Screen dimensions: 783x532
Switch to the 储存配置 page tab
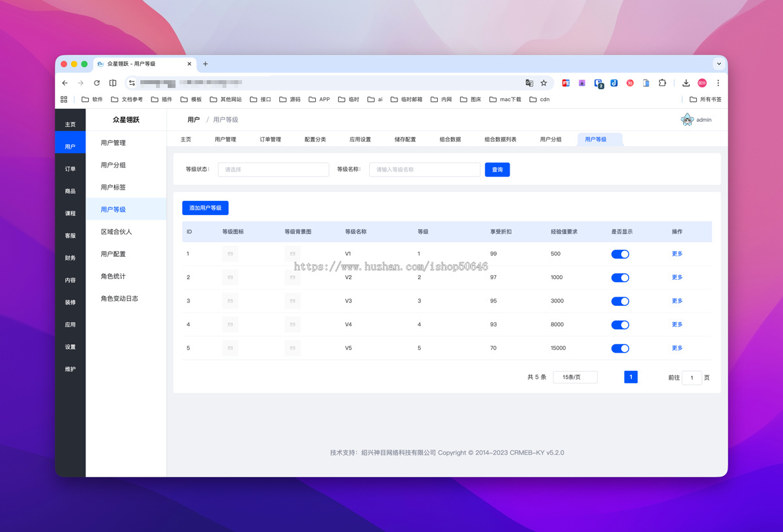405,140
